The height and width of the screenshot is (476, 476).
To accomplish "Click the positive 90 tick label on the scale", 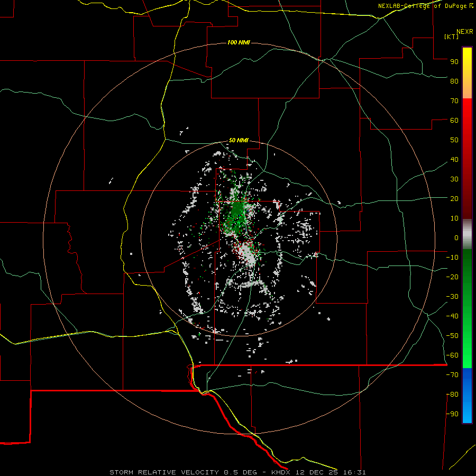I will coord(454,62).
